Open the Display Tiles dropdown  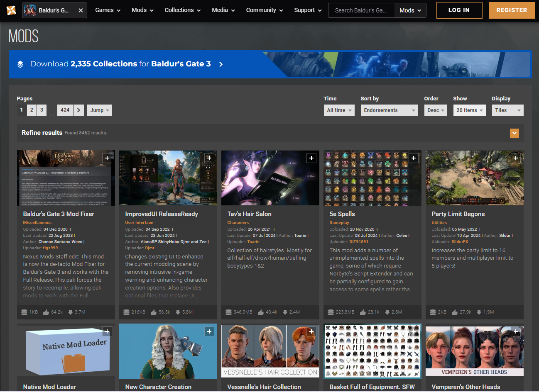click(x=507, y=110)
